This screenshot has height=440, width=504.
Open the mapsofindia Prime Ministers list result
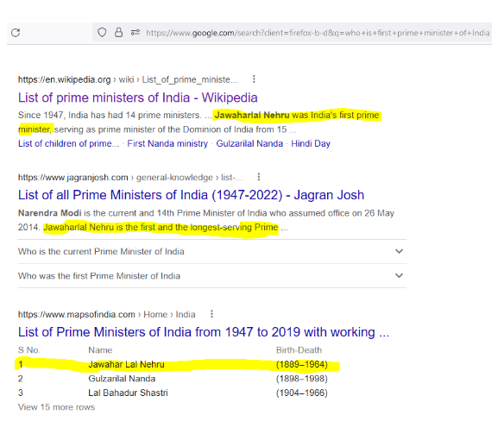(204, 332)
